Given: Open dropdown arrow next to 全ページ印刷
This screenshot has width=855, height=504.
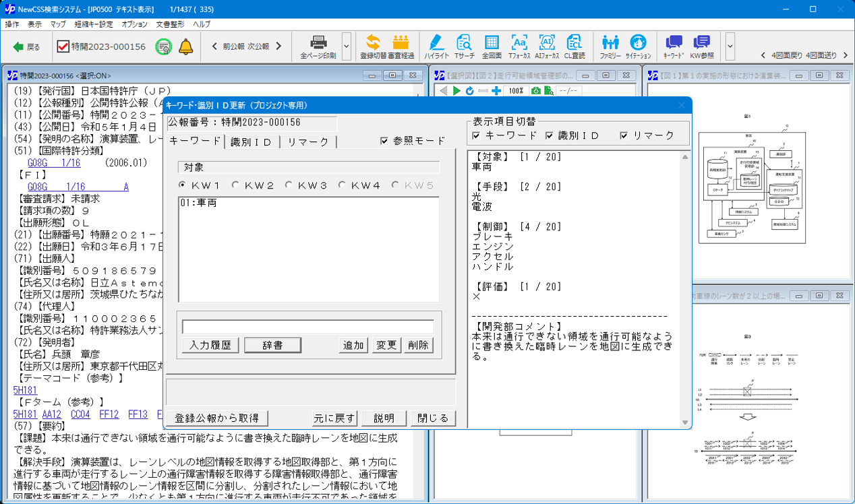Looking at the screenshot, I should tap(346, 46).
